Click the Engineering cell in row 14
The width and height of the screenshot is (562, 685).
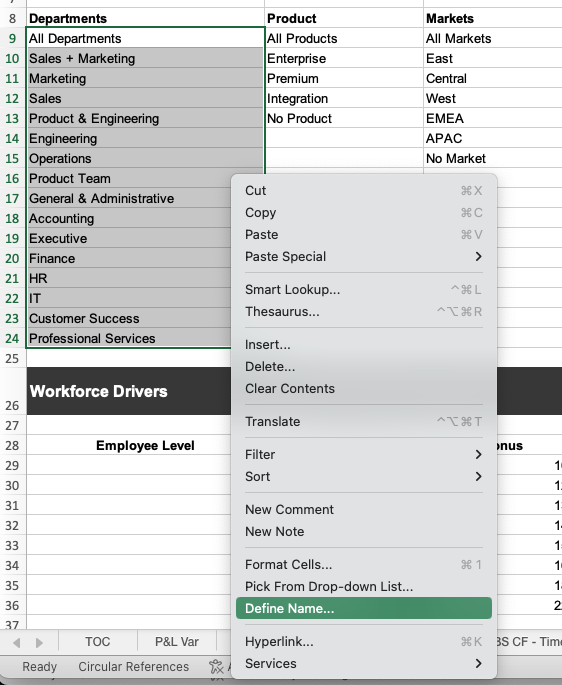tap(146, 138)
